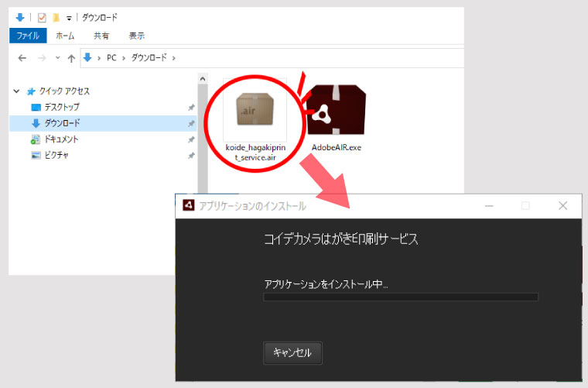Navigate up one folder level
This screenshot has width=588, height=388.
pyautogui.click(x=71, y=58)
